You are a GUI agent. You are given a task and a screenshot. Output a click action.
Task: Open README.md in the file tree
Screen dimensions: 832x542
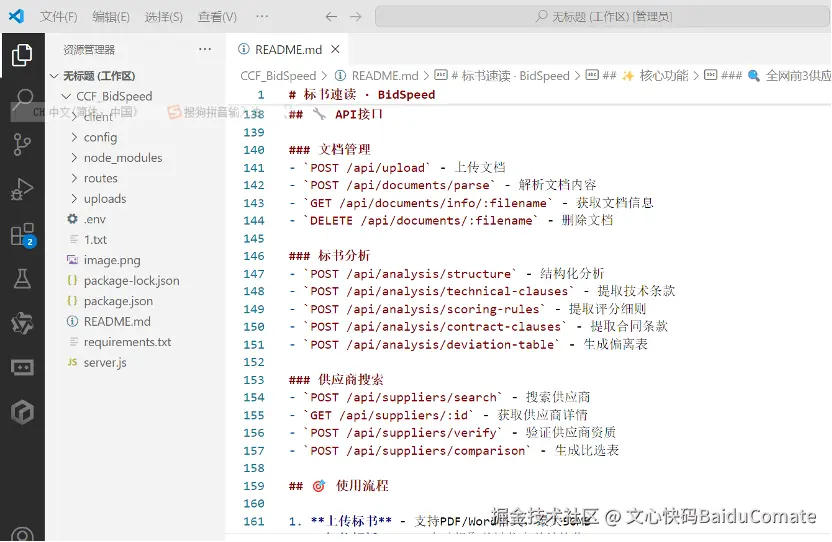[x=117, y=322]
